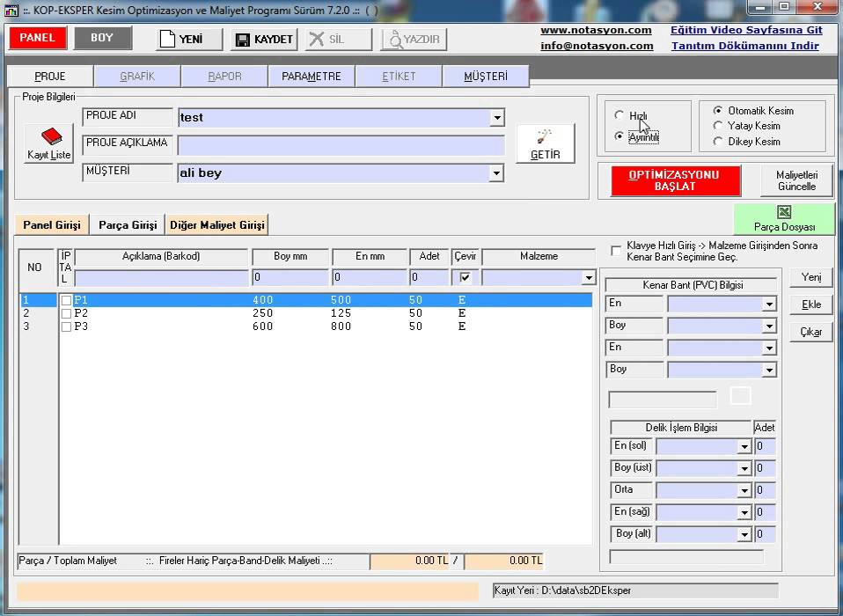Switch to the ETİKET tab

click(x=399, y=77)
